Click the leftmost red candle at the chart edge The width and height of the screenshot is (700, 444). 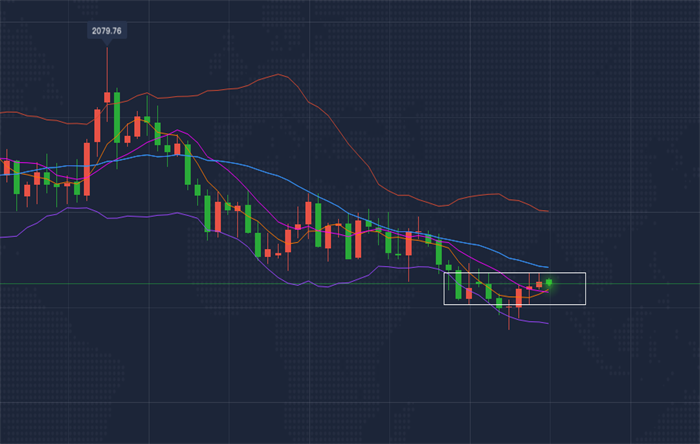(x=6, y=166)
